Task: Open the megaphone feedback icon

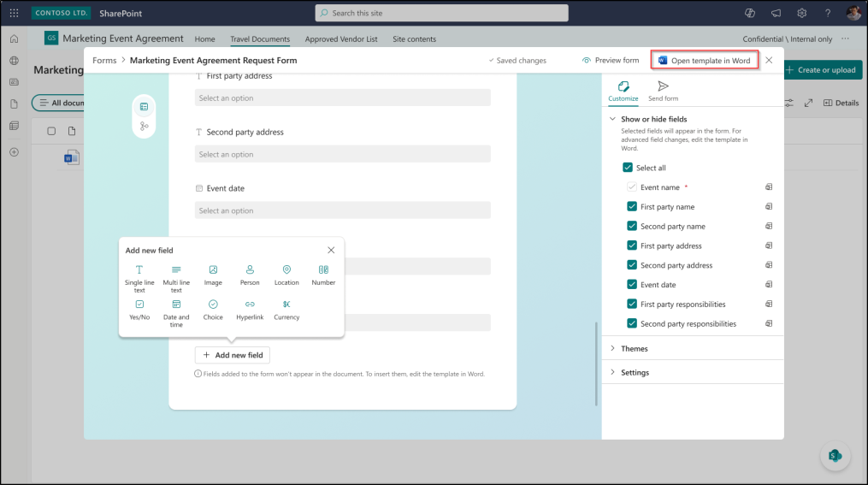Action: pyautogui.click(x=776, y=13)
